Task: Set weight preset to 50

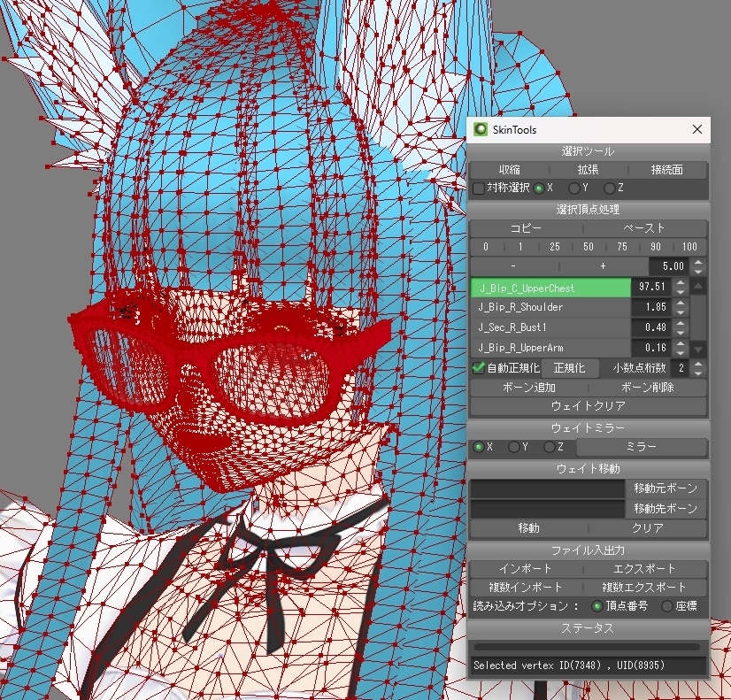Action: pyautogui.click(x=589, y=247)
